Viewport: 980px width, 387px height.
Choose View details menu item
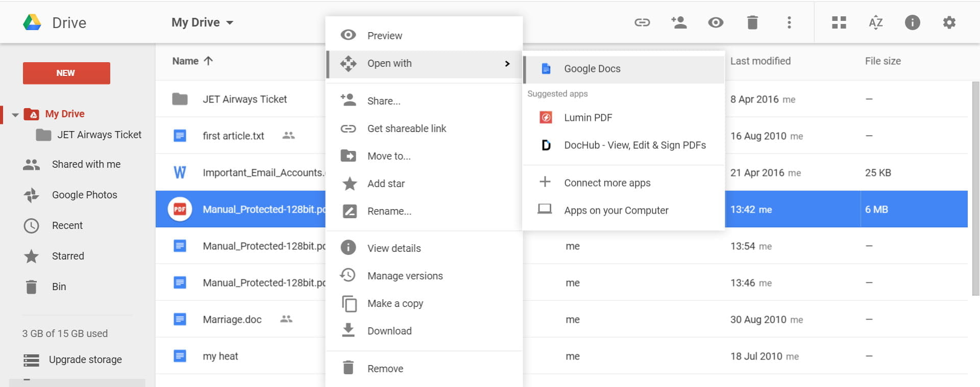point(424,248)
